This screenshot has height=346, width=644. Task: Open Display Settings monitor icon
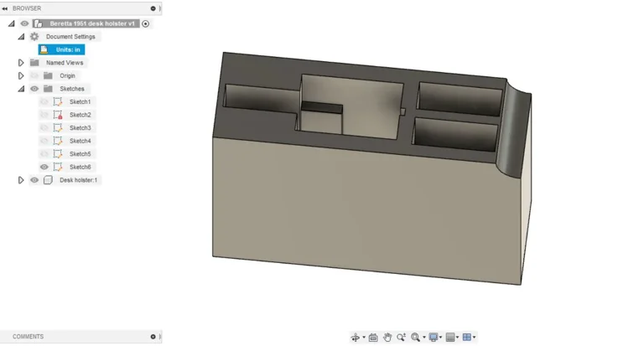tap(434, 337)
